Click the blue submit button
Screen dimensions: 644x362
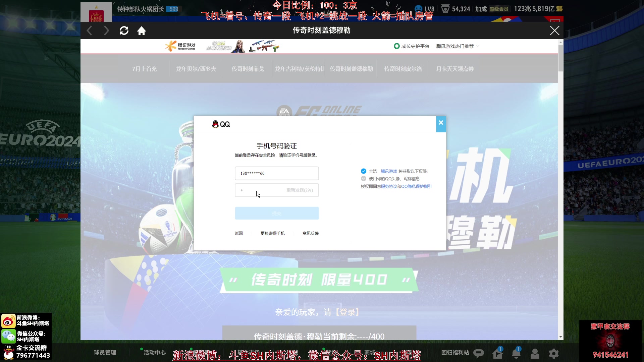277,213
